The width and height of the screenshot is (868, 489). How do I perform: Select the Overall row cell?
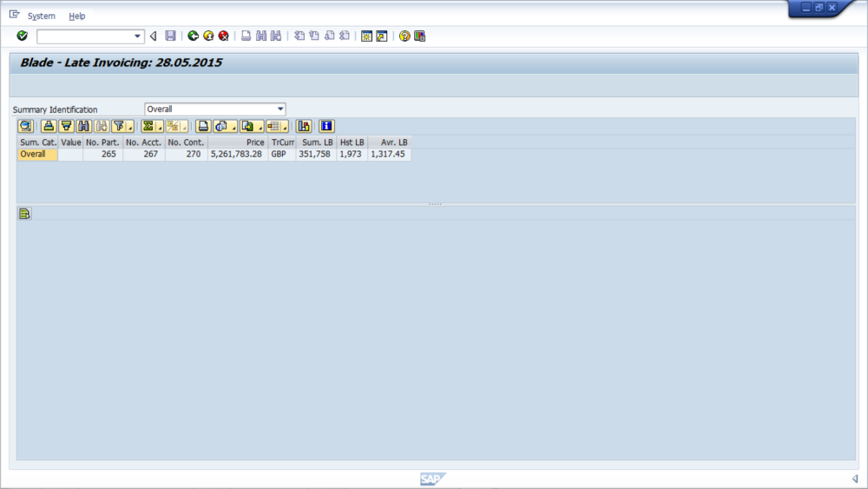[x=37, y=154]
